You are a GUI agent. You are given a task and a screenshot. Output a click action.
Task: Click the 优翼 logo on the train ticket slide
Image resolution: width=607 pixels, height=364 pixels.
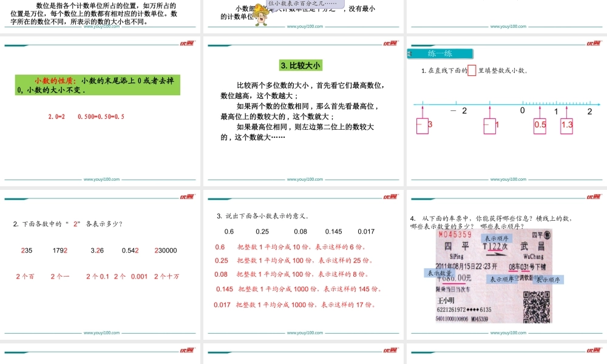(x=594, y=197)
